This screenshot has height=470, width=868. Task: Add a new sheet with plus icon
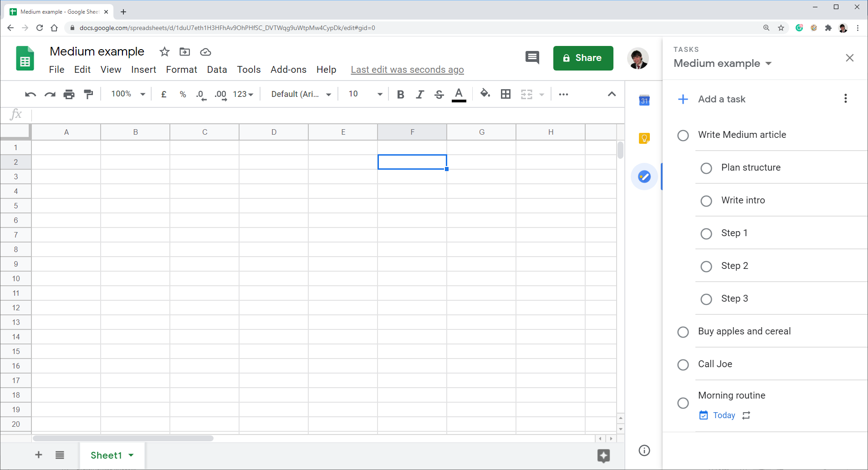(x=39, y=455)
